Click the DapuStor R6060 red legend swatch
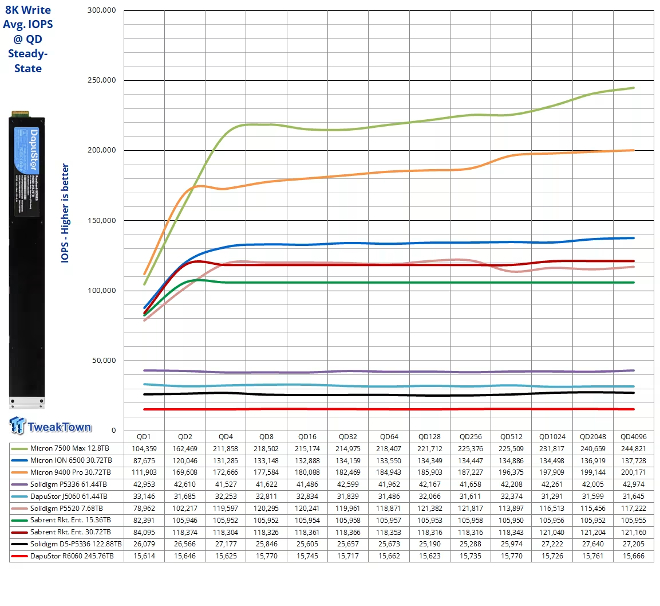The image size is (660, 606). [x=19, y=556]
